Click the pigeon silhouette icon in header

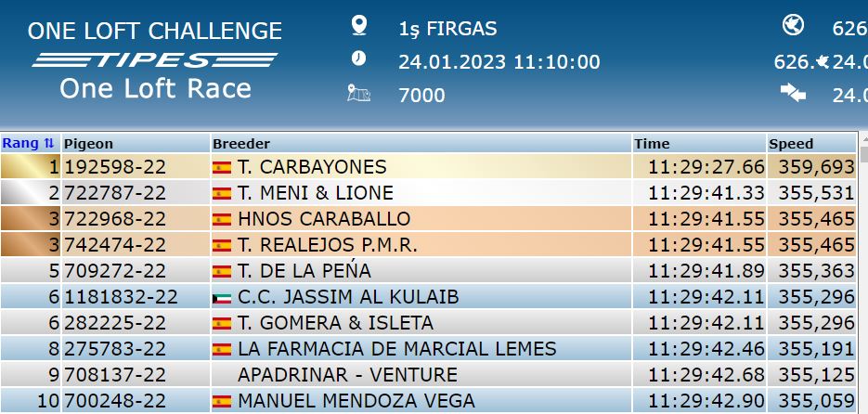click(x=823, y=61)
